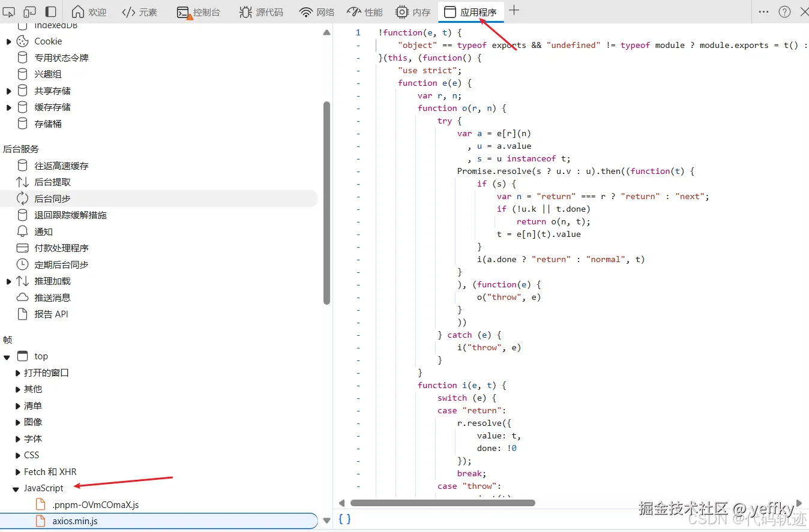The height and width of the screenshot is (532, 809).
Task: Click the 付款处理程序 card icon
Action: click(x=22, y=248)
